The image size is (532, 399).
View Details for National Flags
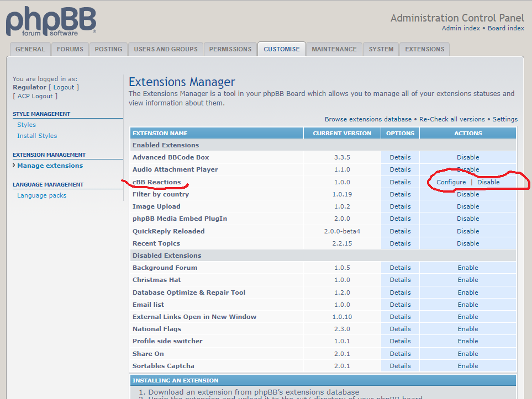click(400, 329)
